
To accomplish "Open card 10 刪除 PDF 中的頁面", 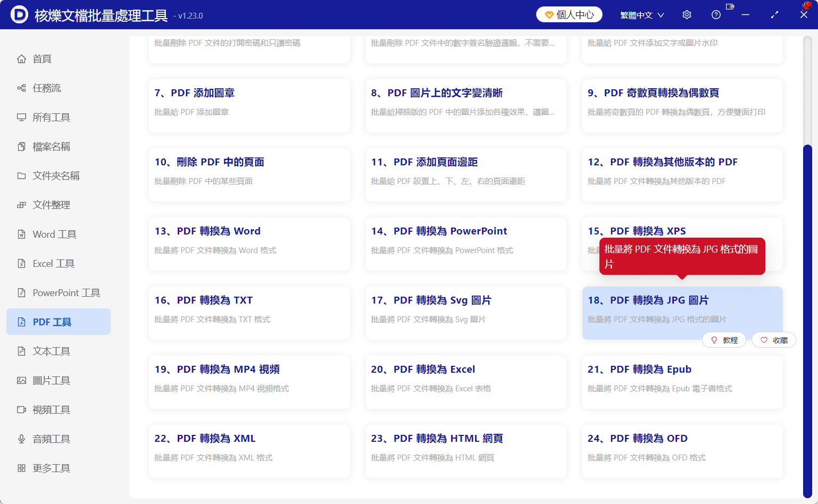I will coord(249,175).
